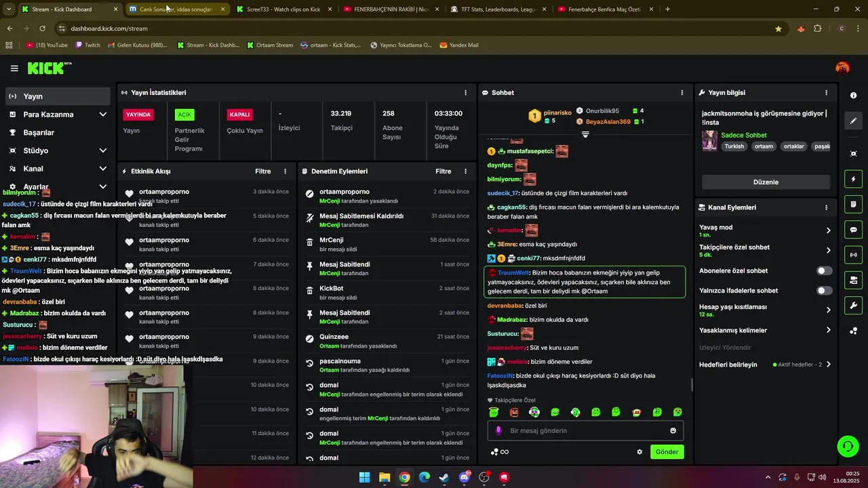Collapse the chat leaderboard arrow
Screen dimensions: 868x488
point(585,134)
